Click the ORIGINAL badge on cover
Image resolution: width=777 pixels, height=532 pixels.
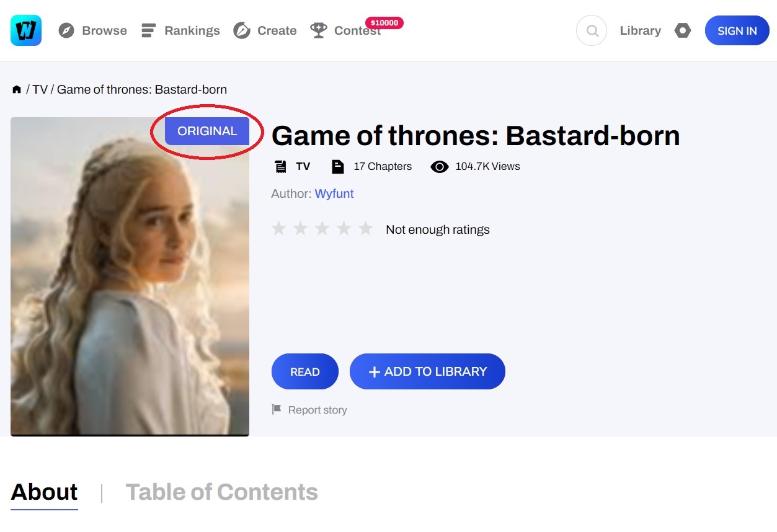point(207,131)
